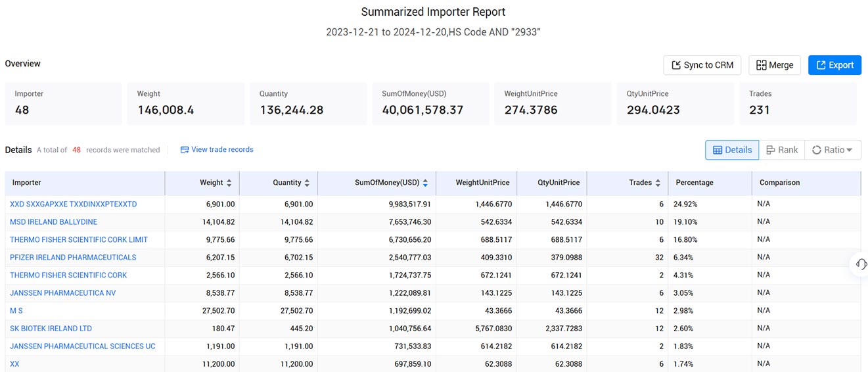Image resolution: width=868 pixels, height=372 pixels.
Task: Click the WeightUnitPrice overview value 274.3786
Action: [531, 110]
